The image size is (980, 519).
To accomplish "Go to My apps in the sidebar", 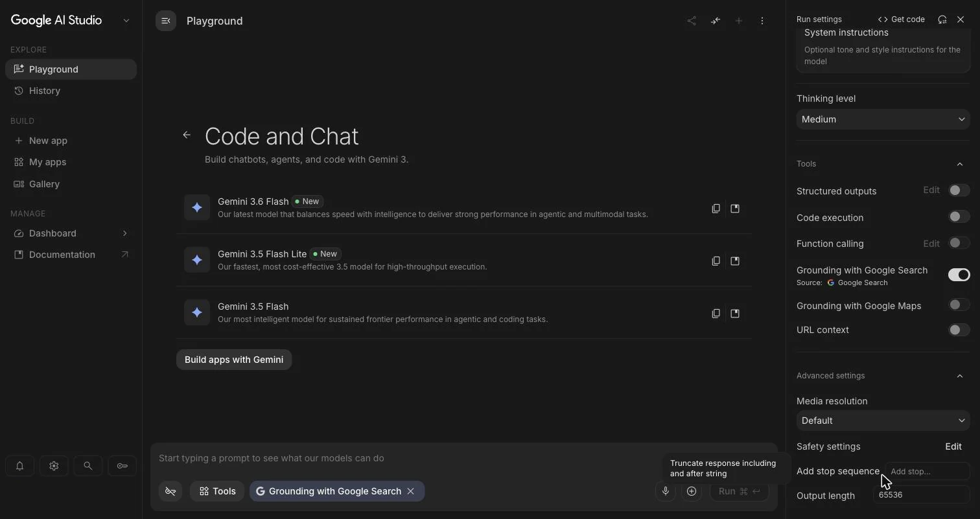I will (x=71, y=162).
